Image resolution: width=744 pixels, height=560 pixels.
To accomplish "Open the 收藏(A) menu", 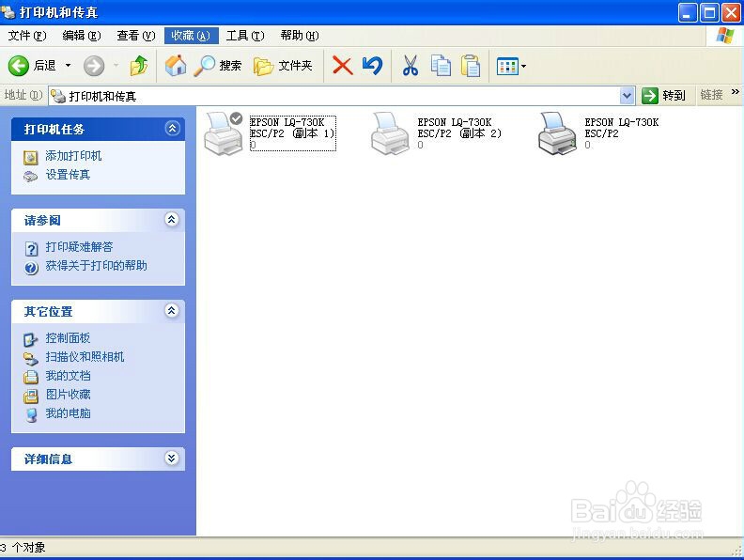I will point(191,36).
